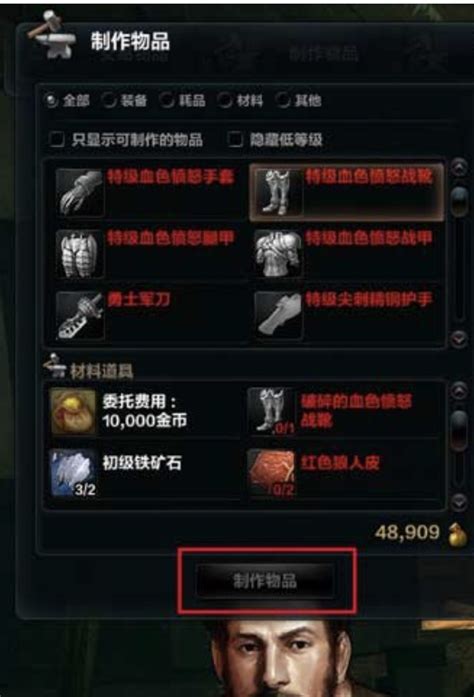Select the 勇士军刀 sword icon
Image resolution: width=474 pixels, height=697 pixels.
pyautogui.click(x=80, y=316)
